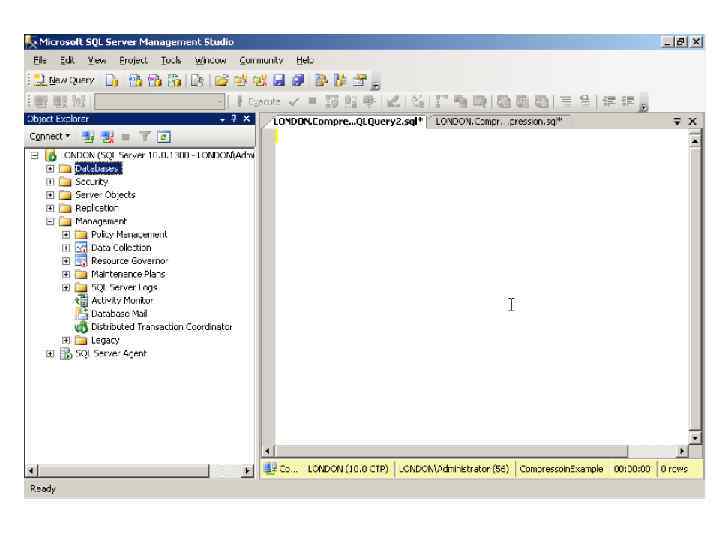720x540 pixels.
Task: Expand the SQL Server Logs node
Action: [66, 287]
